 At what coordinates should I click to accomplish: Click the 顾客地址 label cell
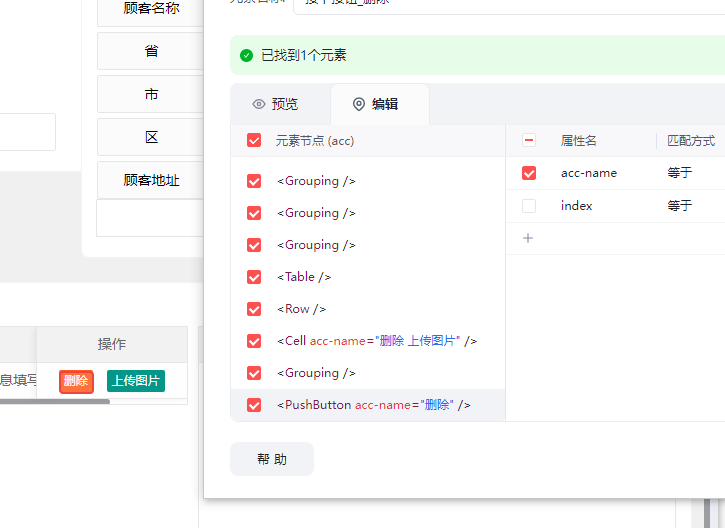click(x=151, y=180)
